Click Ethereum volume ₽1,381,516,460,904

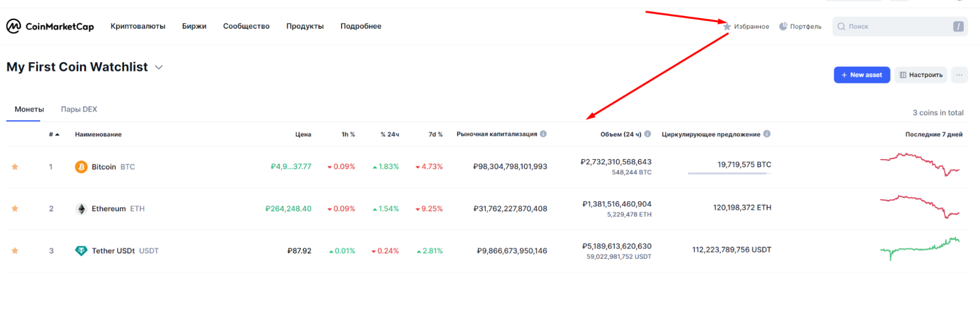[617, 204]
